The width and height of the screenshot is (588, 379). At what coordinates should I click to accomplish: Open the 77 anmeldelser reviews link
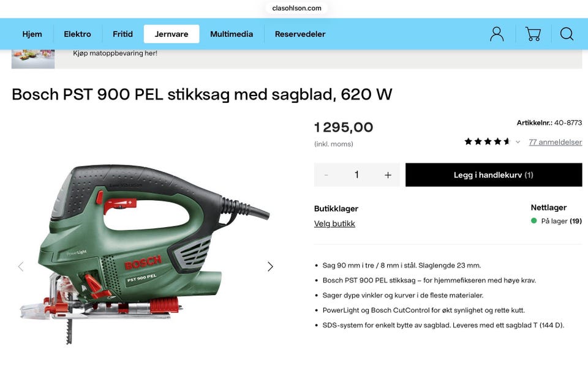556,142
